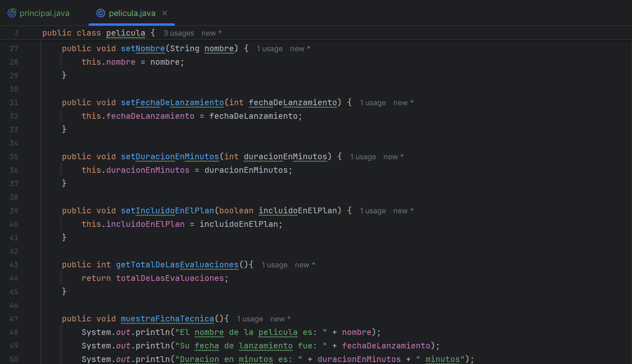Click the setIncluidoEnElPlan method name
This screenshot has height=364, width=632.
pyautogui.click(x=168, y=210)
